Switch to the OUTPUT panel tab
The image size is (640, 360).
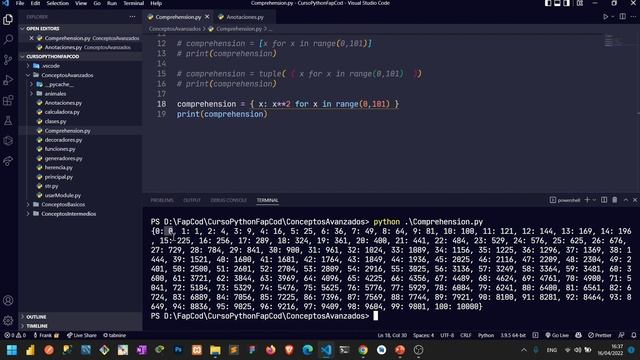(x=192, y=200)
